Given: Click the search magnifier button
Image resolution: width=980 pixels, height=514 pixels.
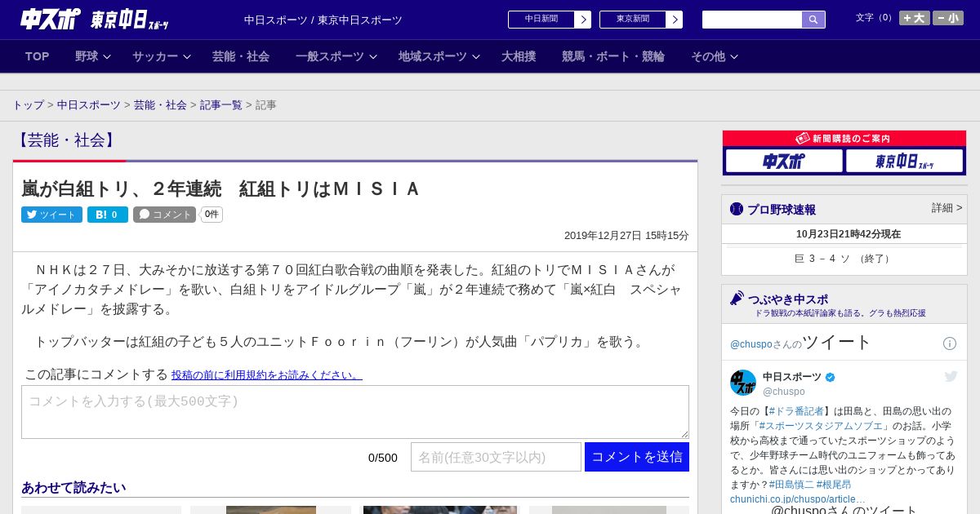Looking at the screenshot, I should tap(813, 20).
